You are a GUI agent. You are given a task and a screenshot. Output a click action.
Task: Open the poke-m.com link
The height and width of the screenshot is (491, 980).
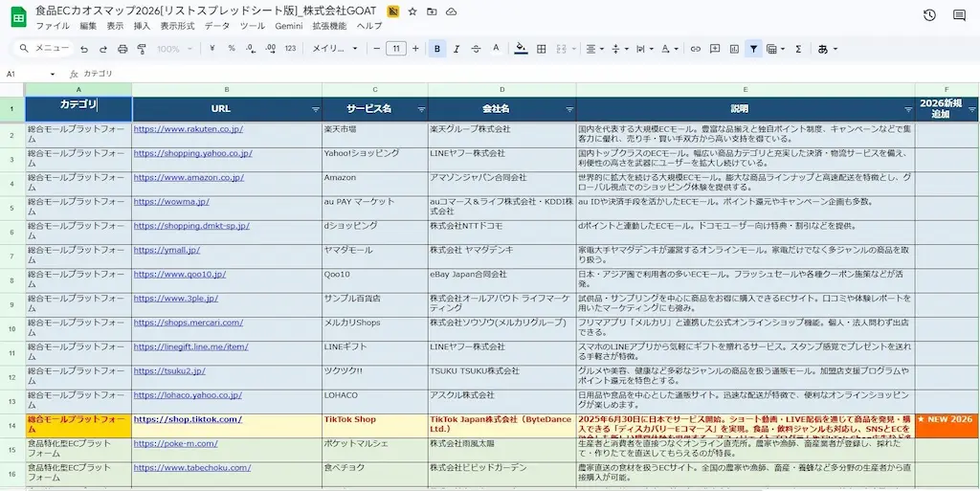(x=176, y=443)
